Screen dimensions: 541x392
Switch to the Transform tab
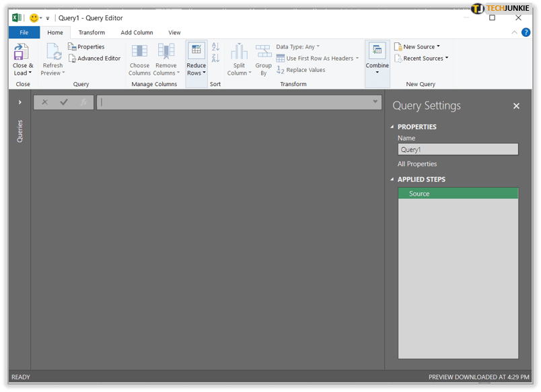click(92, 32)
